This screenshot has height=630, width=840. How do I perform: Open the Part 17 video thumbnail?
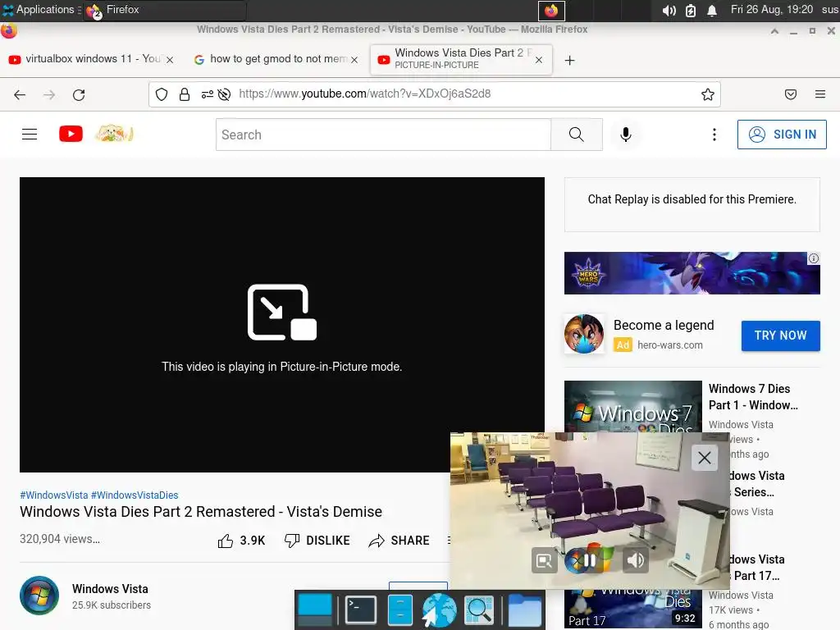632,609
